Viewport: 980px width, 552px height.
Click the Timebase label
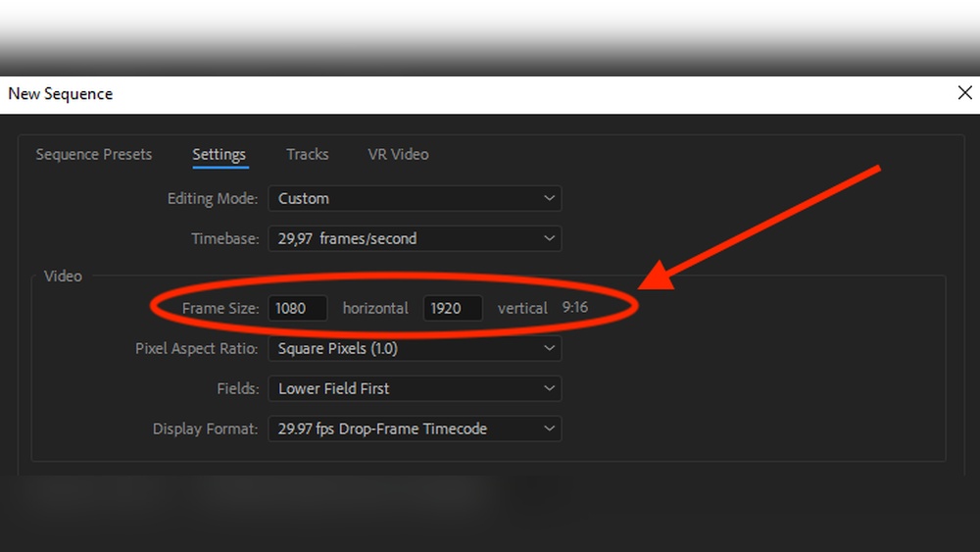225,238
